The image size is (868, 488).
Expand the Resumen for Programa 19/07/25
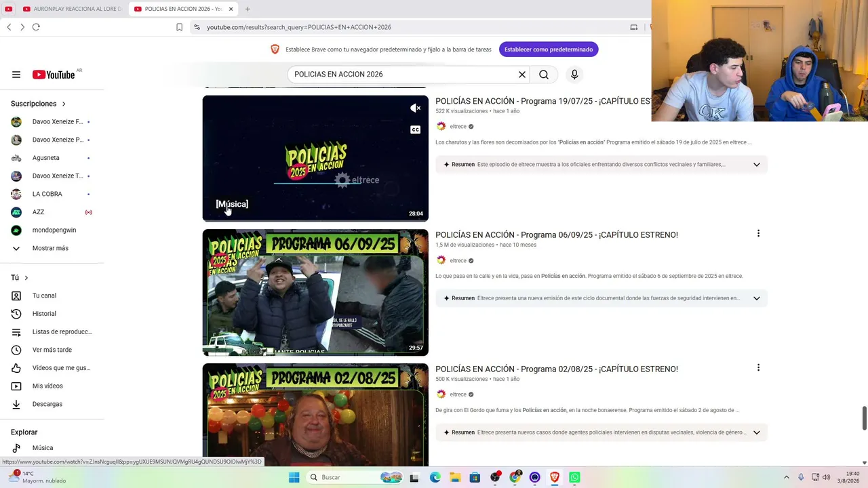(x=757, y=165)
